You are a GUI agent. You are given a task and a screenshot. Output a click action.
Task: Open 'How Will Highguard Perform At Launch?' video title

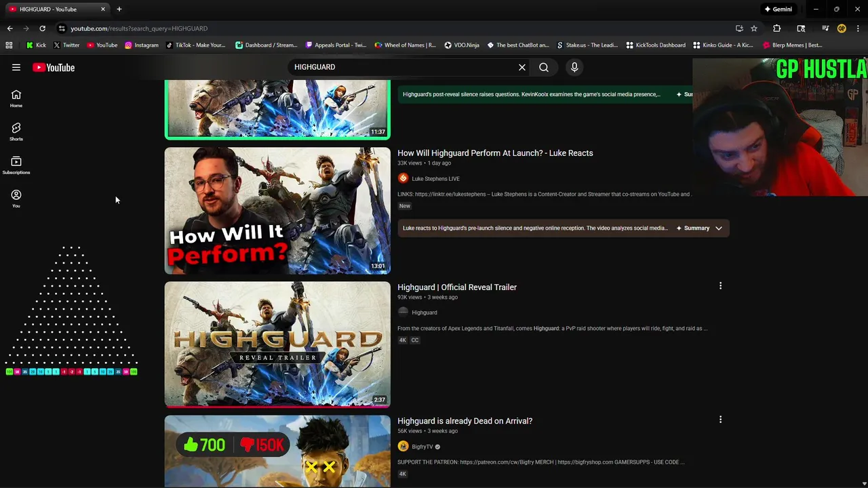pyautogui.click(x=495, y=153)
